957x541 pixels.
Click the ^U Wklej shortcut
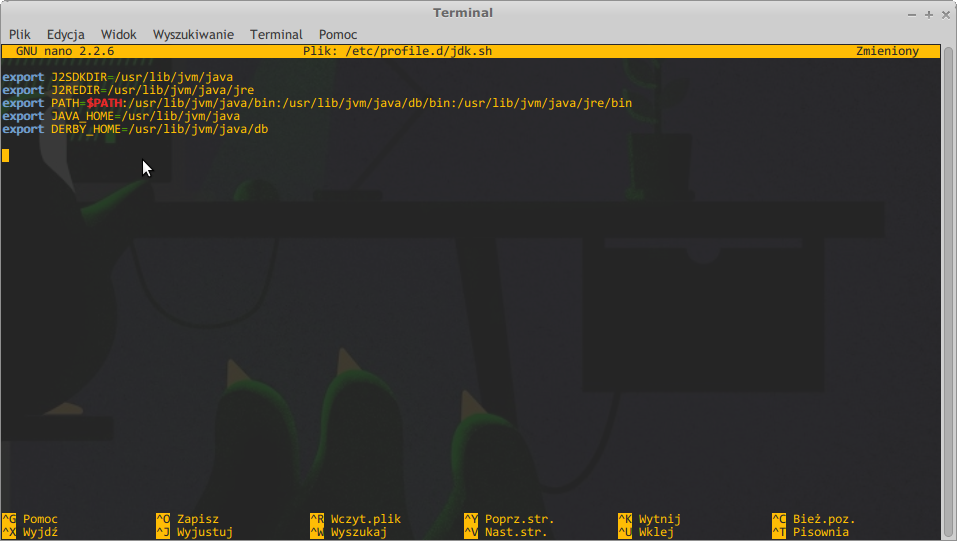(646, 532)
